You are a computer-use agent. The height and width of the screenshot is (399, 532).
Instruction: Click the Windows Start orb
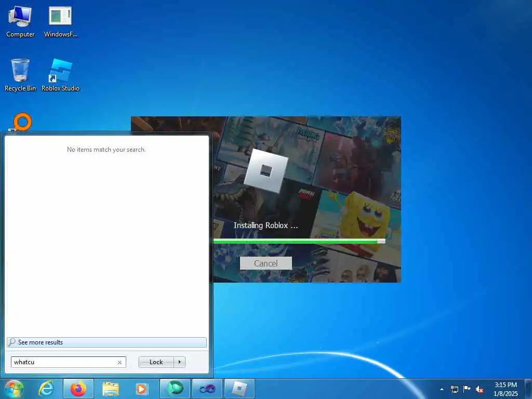(x=14, y=389)
